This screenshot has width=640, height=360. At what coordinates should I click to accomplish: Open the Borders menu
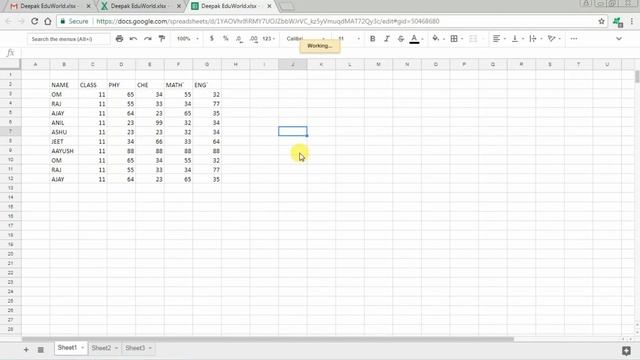pos(454,38)
